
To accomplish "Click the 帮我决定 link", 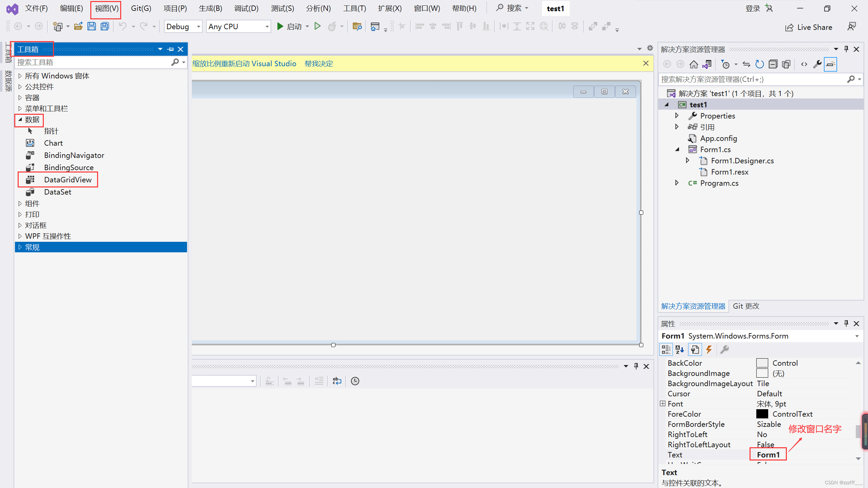I will click(x=318, y=64).
